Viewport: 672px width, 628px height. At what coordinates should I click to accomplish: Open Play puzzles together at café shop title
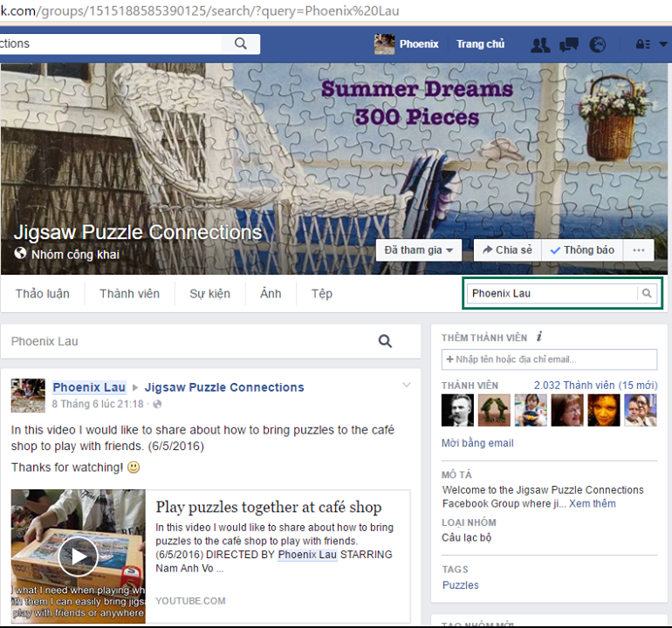pyautogui.click(x=269, y=508)
